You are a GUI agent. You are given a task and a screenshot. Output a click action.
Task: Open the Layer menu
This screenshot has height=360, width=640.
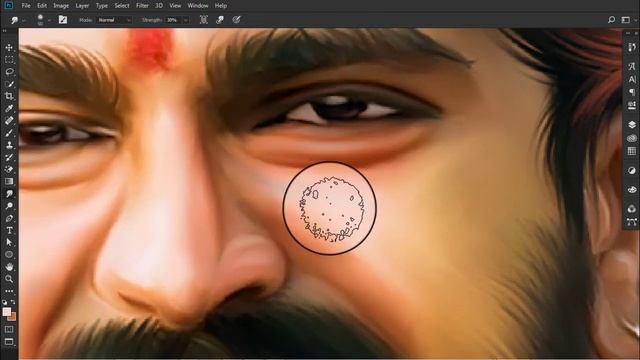click(x=82, y=6)
